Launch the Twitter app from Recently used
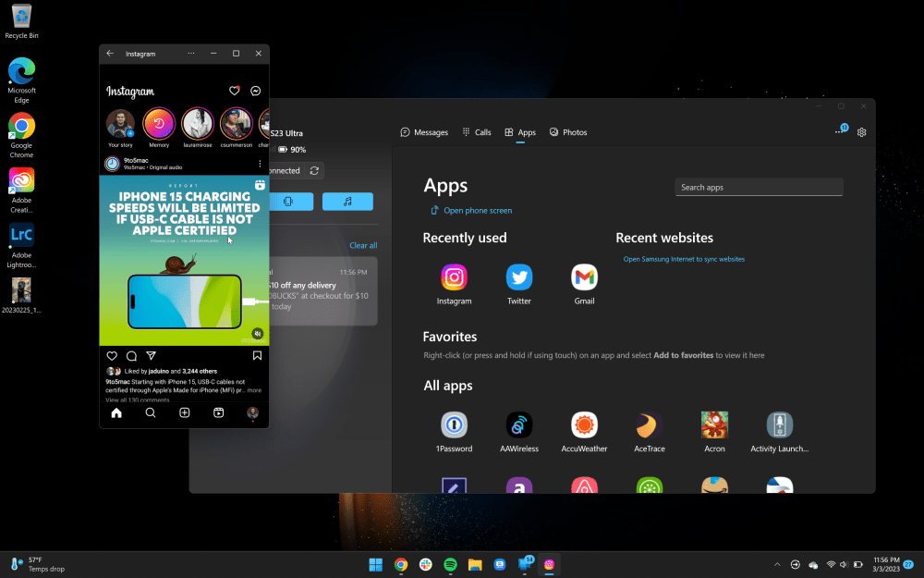 click(519, 277)
